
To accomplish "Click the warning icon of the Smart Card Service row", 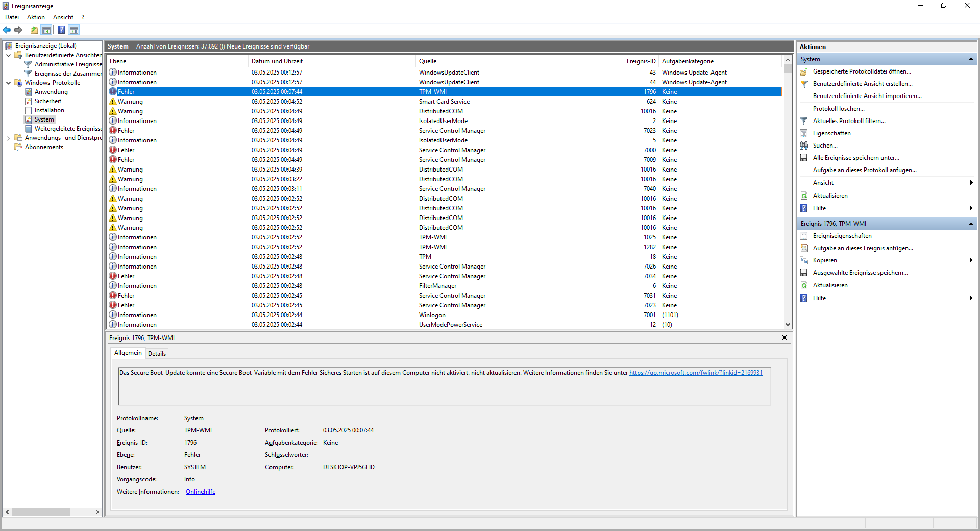I will coord(113,102).
